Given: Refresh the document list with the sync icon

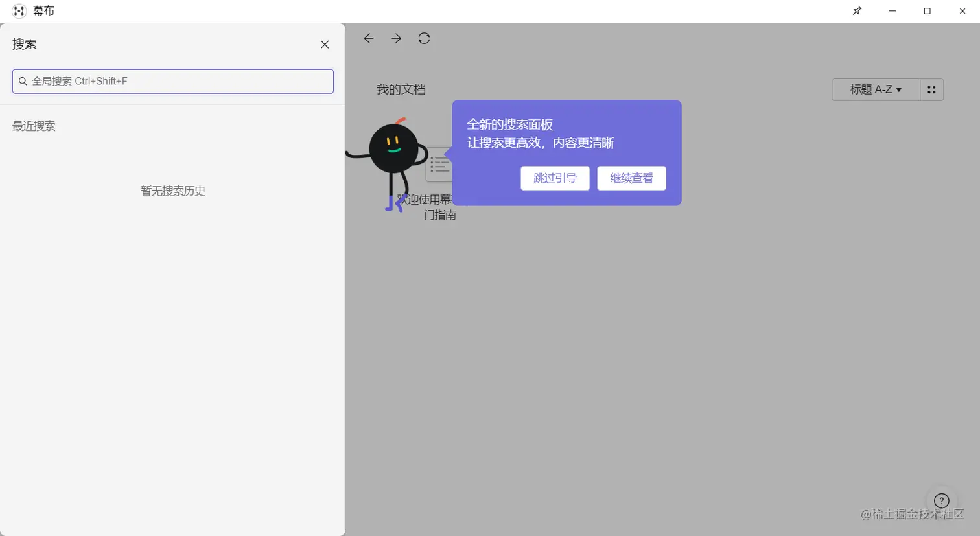Looking at the screenshot, I should 424,38.
